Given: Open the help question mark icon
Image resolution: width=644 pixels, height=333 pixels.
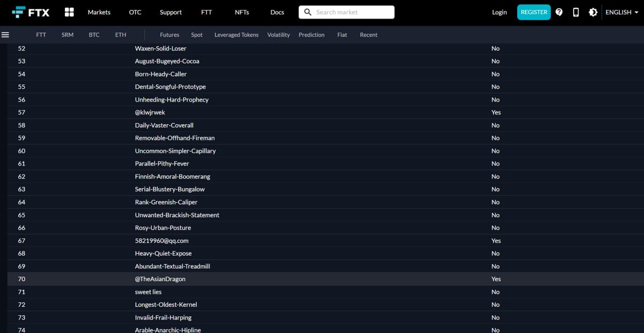Looking at the screenshot, I should point(559,12).
